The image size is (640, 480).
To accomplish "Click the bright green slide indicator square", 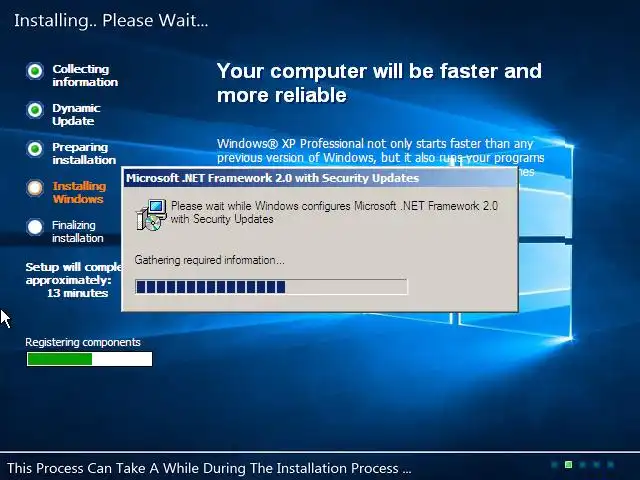I will [x=568, y=464].
